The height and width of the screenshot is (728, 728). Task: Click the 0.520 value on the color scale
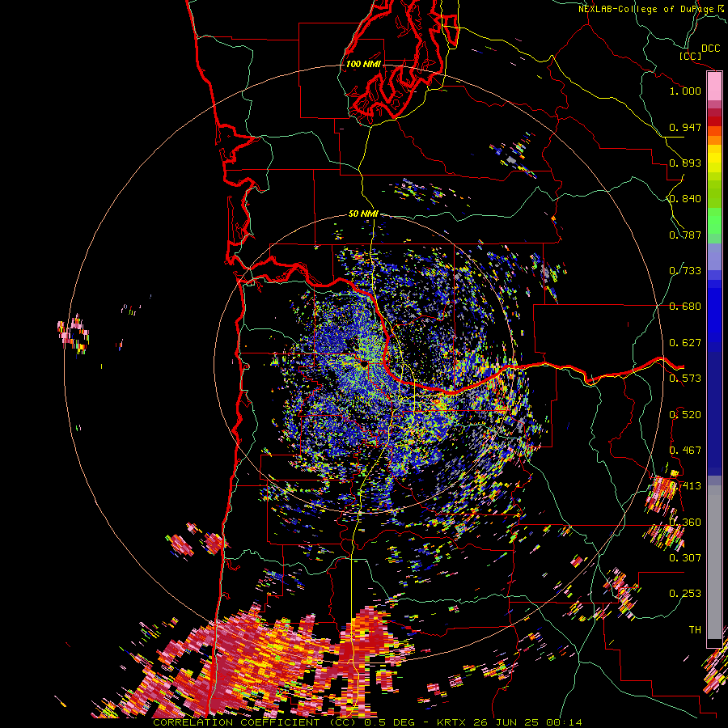pos(685,415)
